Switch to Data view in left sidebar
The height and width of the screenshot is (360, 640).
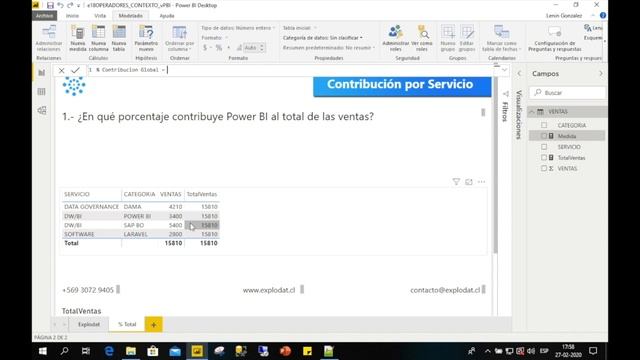(42, 91)
